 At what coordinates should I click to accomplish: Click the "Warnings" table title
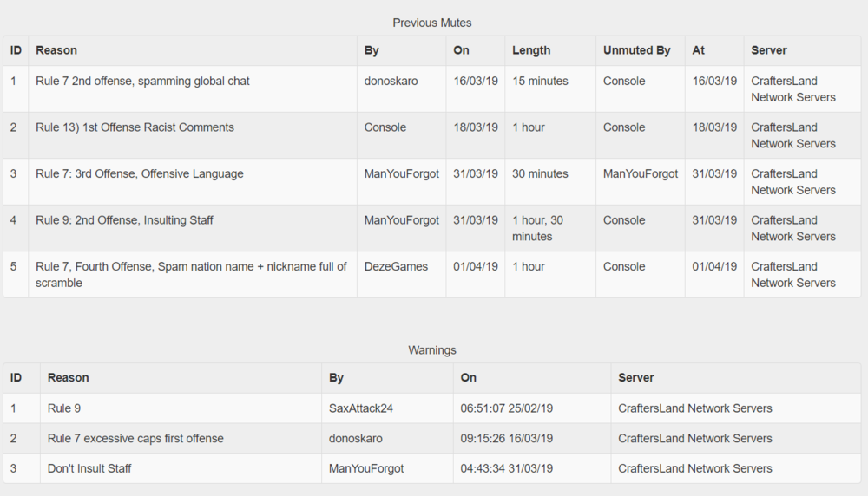click(432, 350)
